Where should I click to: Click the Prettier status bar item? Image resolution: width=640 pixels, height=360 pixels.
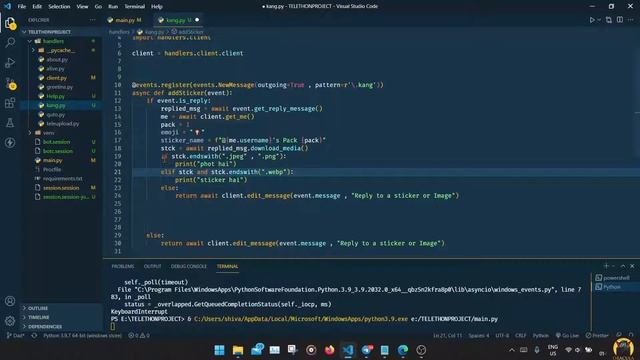coord(597,336)
